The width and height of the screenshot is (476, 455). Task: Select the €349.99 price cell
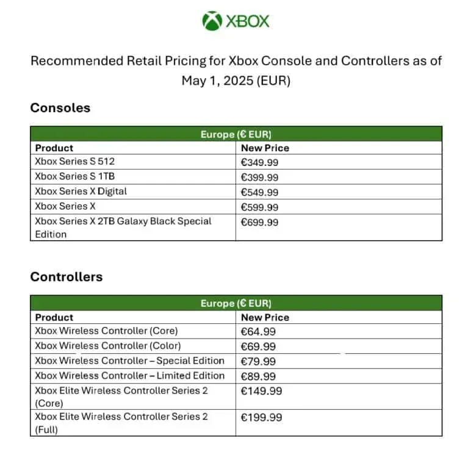pos(259,162)
